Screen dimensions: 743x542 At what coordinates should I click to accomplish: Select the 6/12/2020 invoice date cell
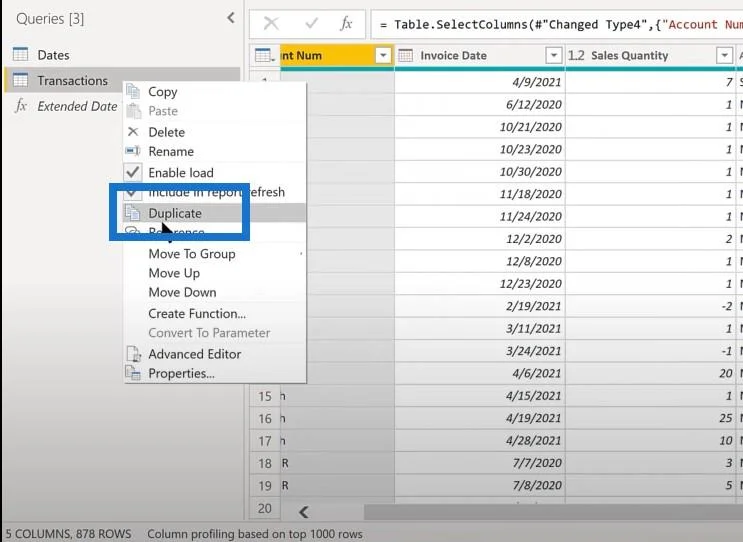tap(480, 104)
